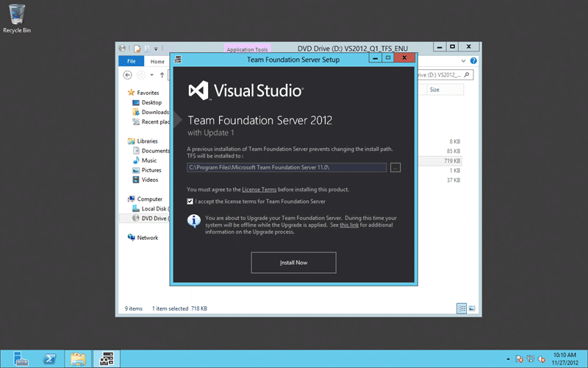588x368 pixels.
Task: Open File Explorer from the taskbar
Action: coord(78,359)
